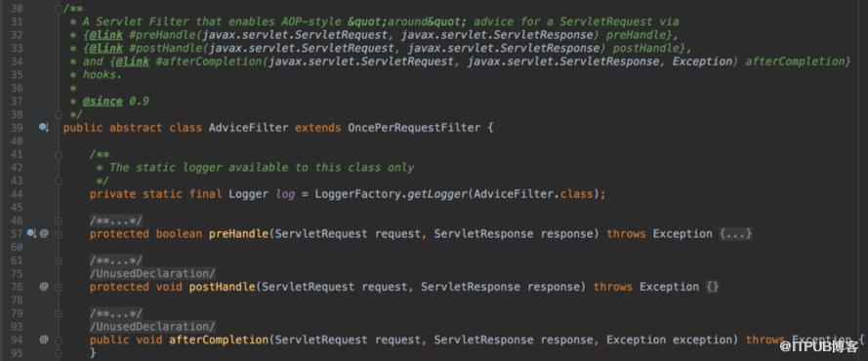Click 'AdviceFilter.class' argument on line 44
This screenshot has height=361, width=868.
pyautogui.click(x=534, y=194)
